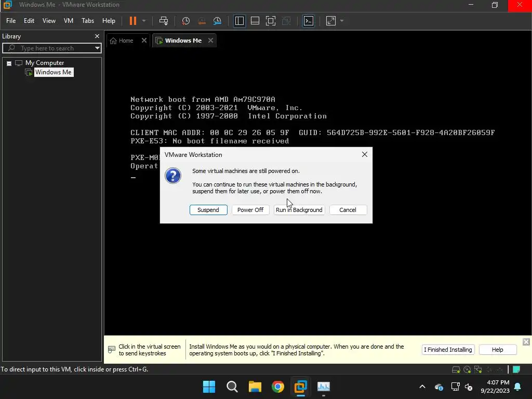The height and width of the screenshot is (399, 532).
Task: Open the Windows Start menu
Action: point(209,387)
